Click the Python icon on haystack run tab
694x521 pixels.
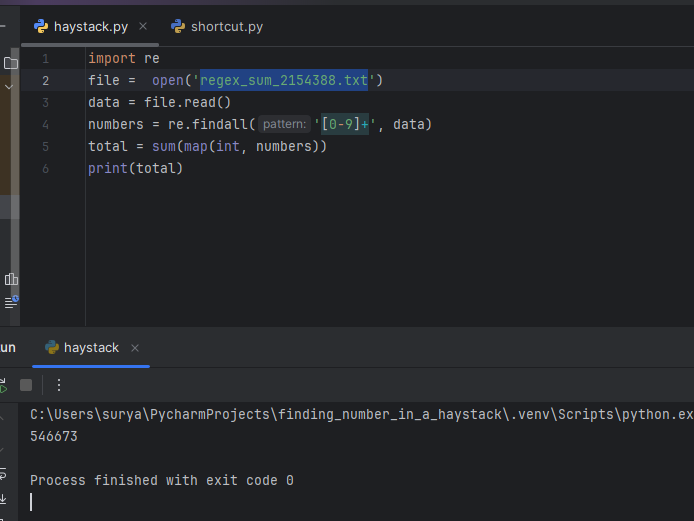coord(52,347)
